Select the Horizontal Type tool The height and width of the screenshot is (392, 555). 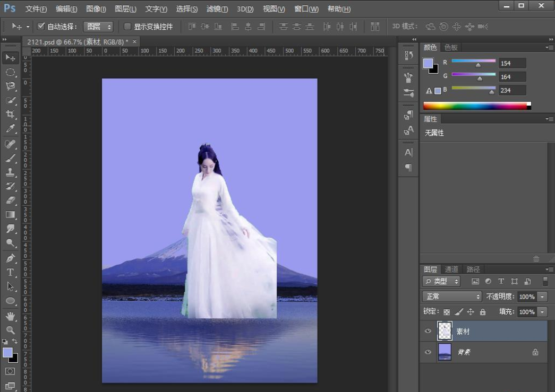tap(10, 272)
